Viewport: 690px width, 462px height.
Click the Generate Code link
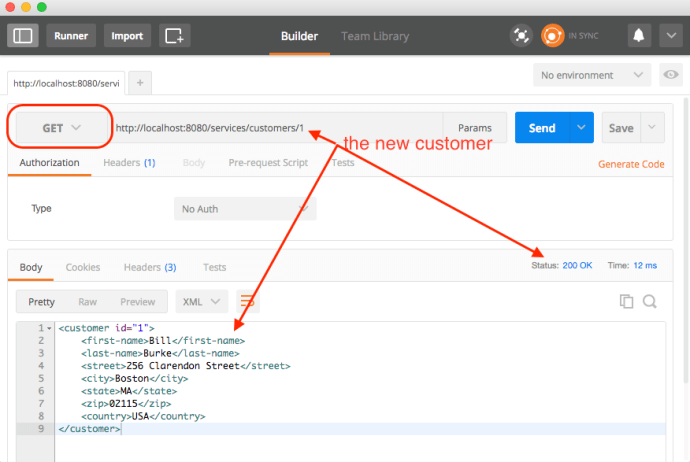pos(631,164)
